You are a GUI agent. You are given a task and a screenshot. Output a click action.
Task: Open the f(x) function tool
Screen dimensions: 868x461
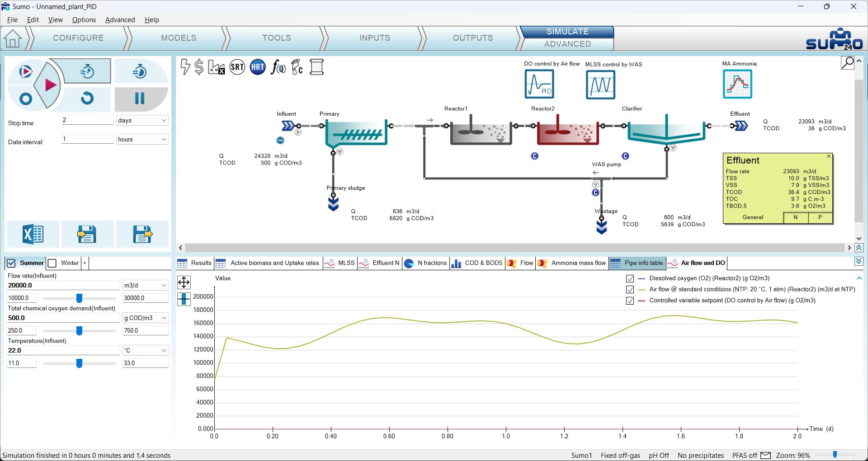tap(278, 67)
